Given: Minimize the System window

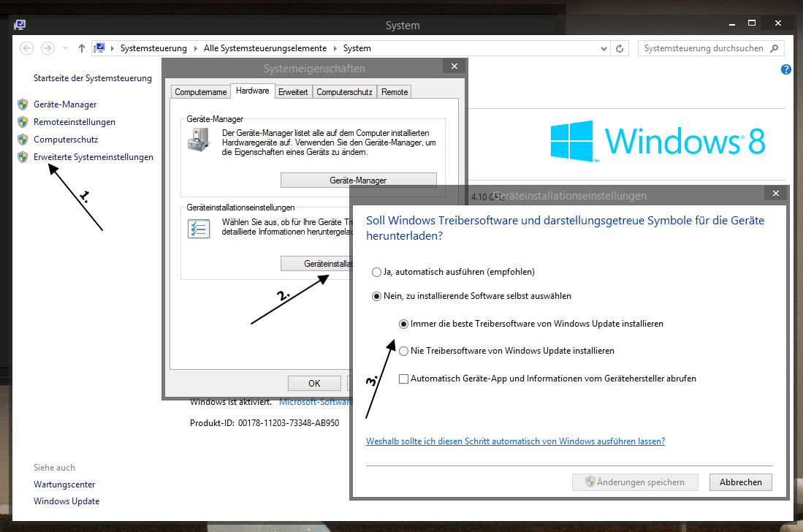Looking at the screenshot, I should coord(732,23).
